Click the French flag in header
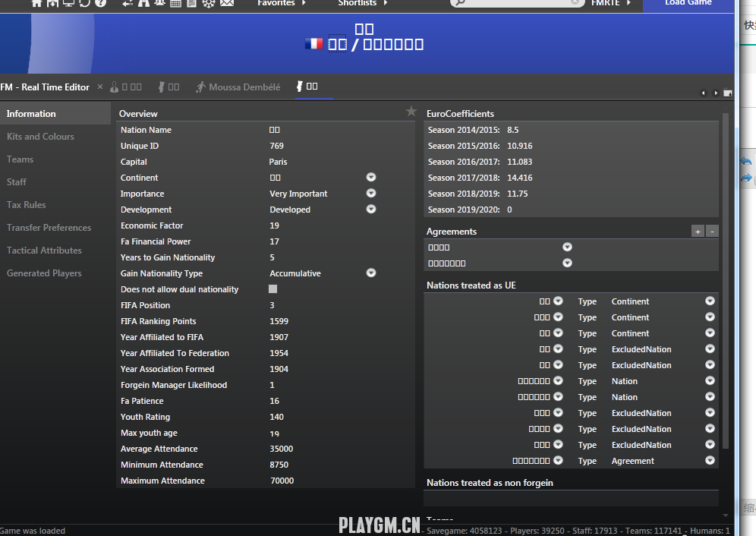 click(313, 44)
